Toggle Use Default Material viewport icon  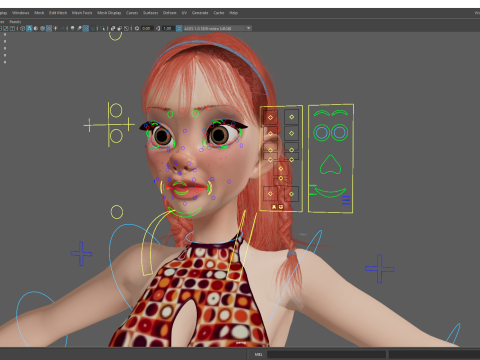[x=36, y=28]
